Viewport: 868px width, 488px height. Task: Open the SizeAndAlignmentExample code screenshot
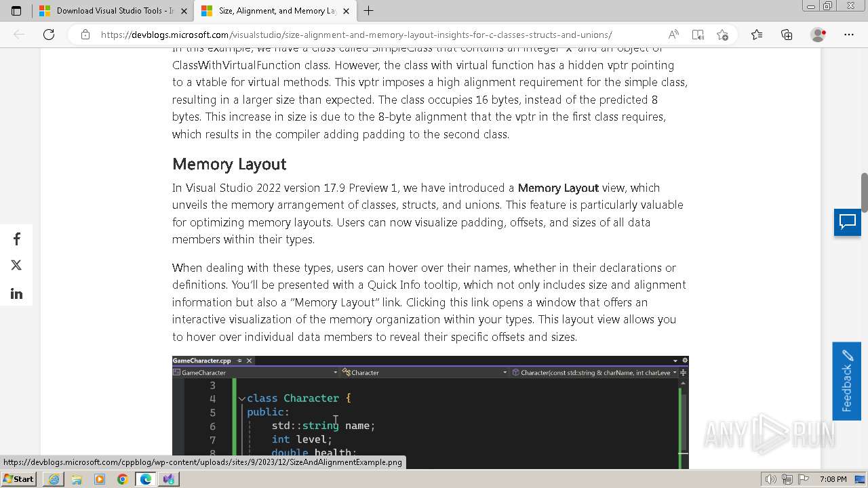click(430, 412)
